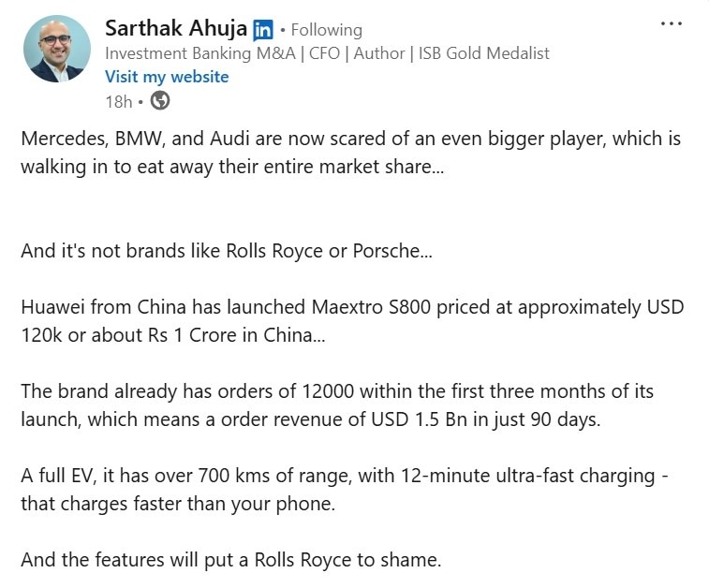Click the Sarthak Ahuja author name
This screenshot has width=709, height=588.
point(176,28)
